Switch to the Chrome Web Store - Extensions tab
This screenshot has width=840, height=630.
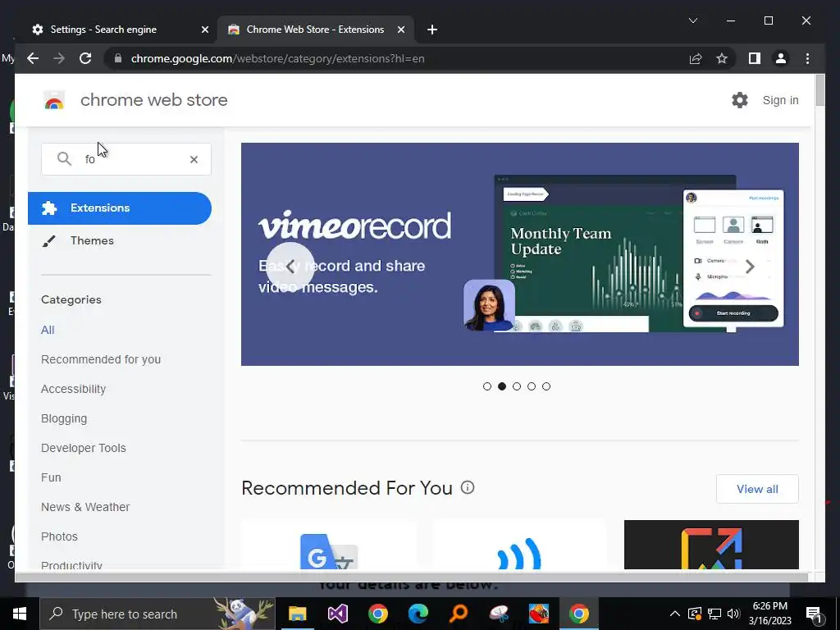tap(316, 30)
